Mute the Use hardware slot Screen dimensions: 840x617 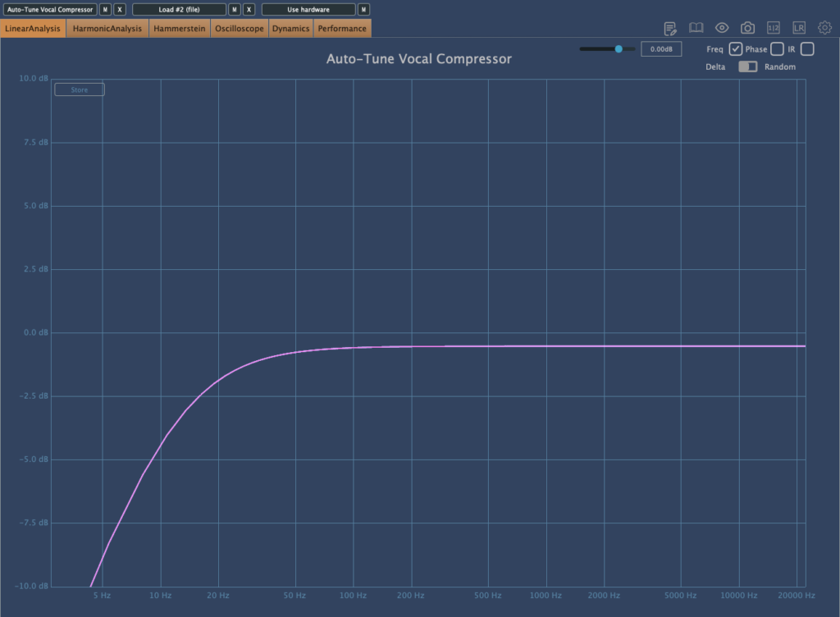pos(363,10)
